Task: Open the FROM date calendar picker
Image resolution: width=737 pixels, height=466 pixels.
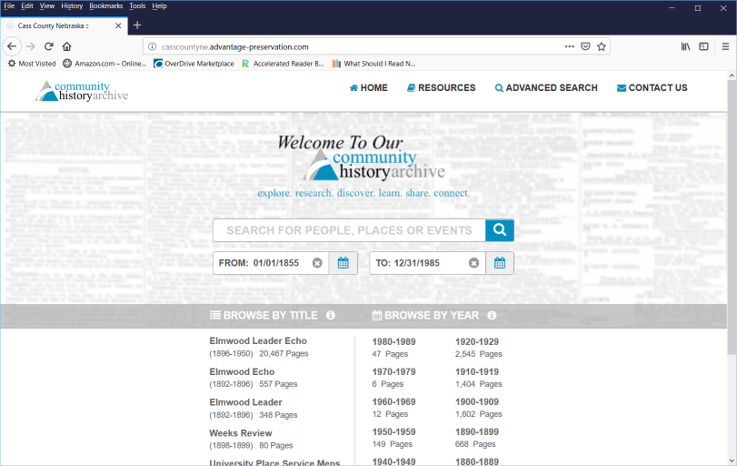Action: tap(343, 263)
